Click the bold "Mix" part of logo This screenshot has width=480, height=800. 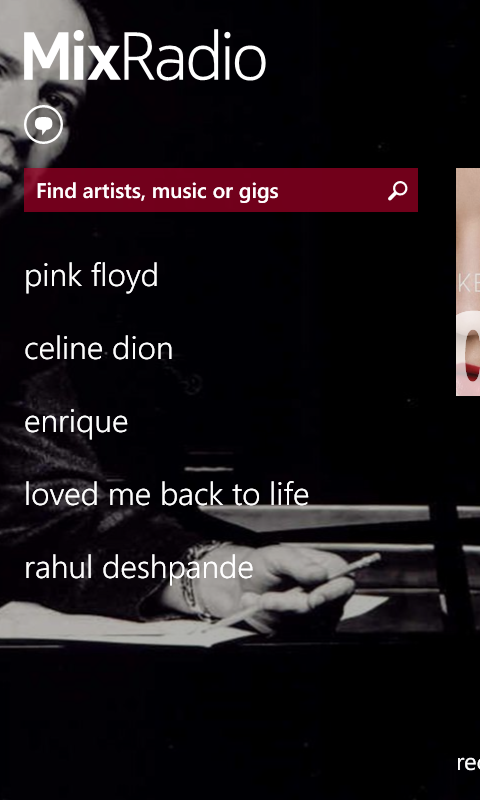click(x=72, y=55)
